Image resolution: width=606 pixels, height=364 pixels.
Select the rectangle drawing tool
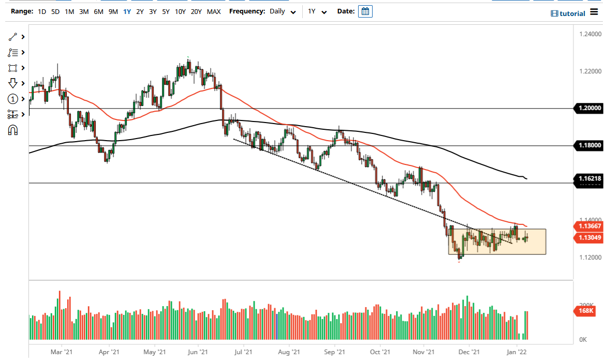point(13,68)
